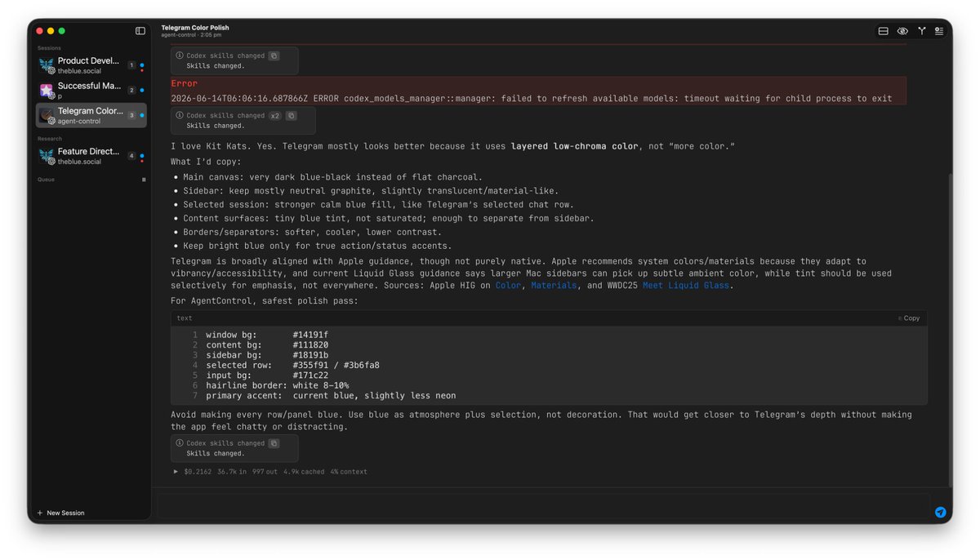Copy the Codex skills notice above Error
The image size is (980, 560).
tap(274, 56)
